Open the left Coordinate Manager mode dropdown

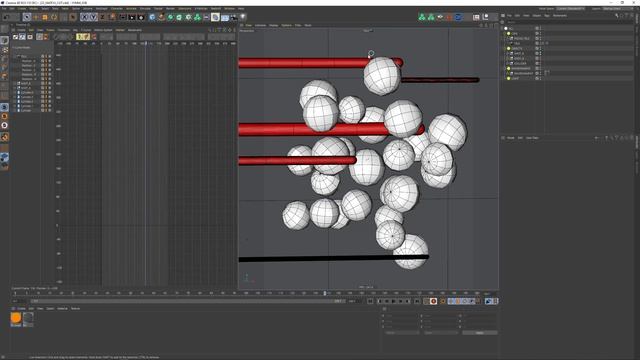point(402,333)
